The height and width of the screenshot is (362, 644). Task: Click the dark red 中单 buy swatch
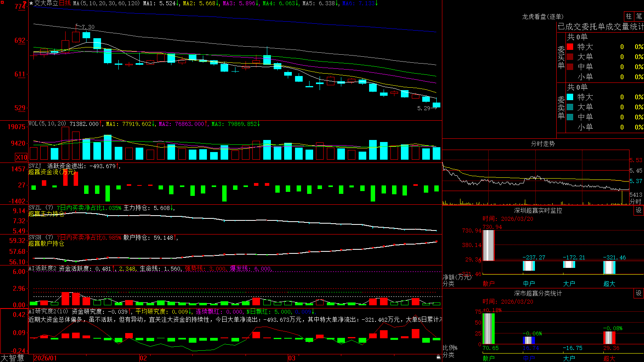[x=570, y=67]
